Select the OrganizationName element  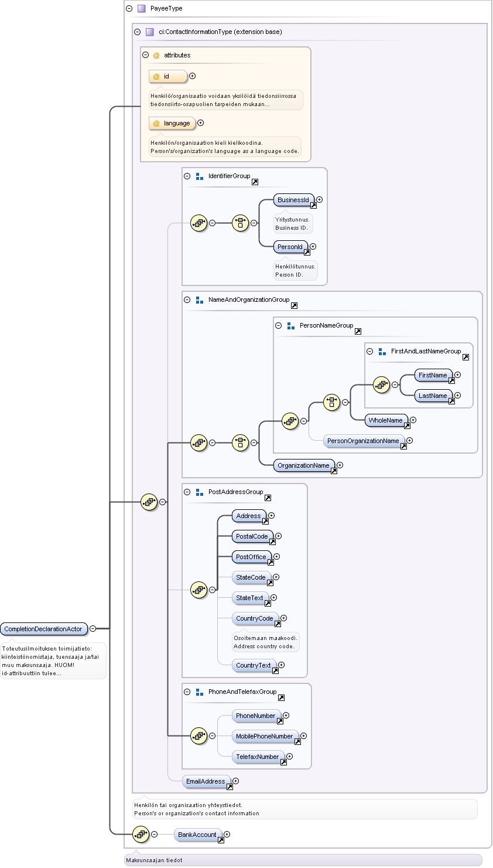(304, 465)
